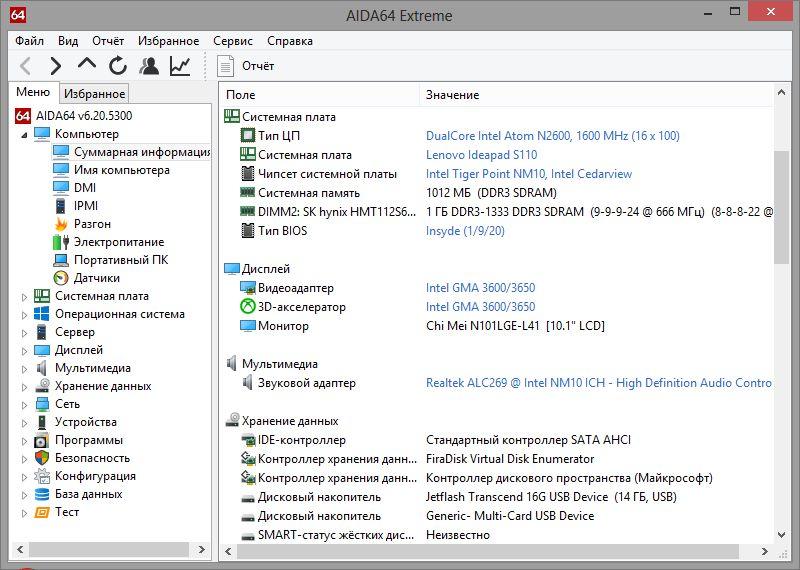
Task: Click the speaker icon for Мультимедиа in the tree
Action: pyautogui.click(x=42, y=368)
